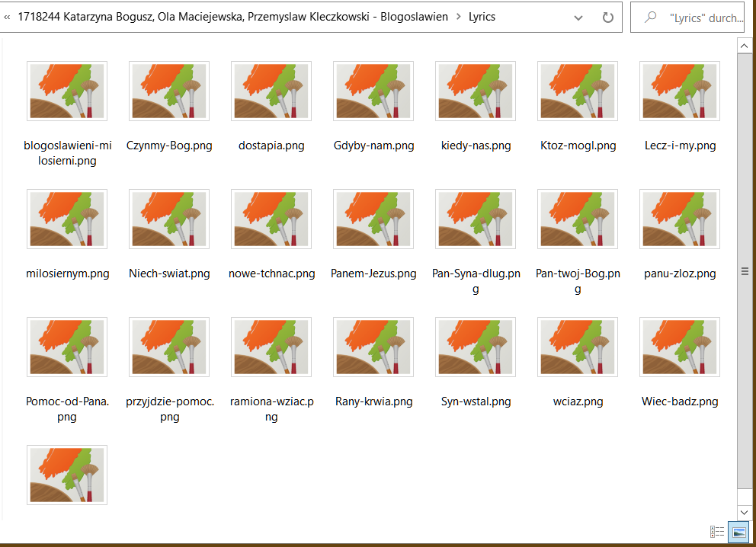
Task: Select the Niech-swiat.png file icon
Action: (169, 219)
